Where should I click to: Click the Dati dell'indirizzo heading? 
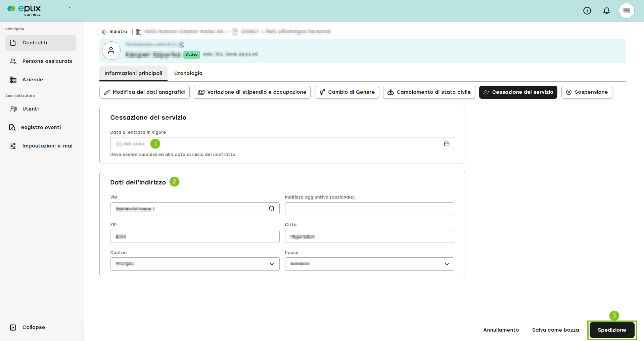click(x=138, y=182)
